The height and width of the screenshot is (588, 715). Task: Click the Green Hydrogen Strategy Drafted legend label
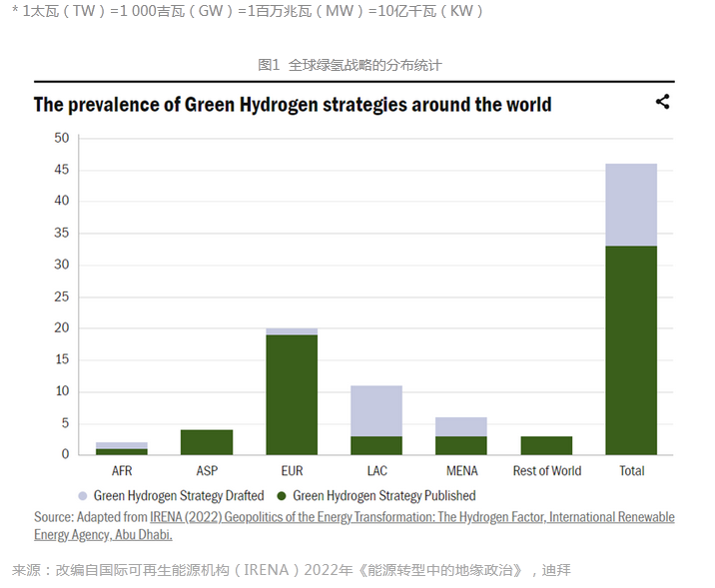click(x=179, y=495)
